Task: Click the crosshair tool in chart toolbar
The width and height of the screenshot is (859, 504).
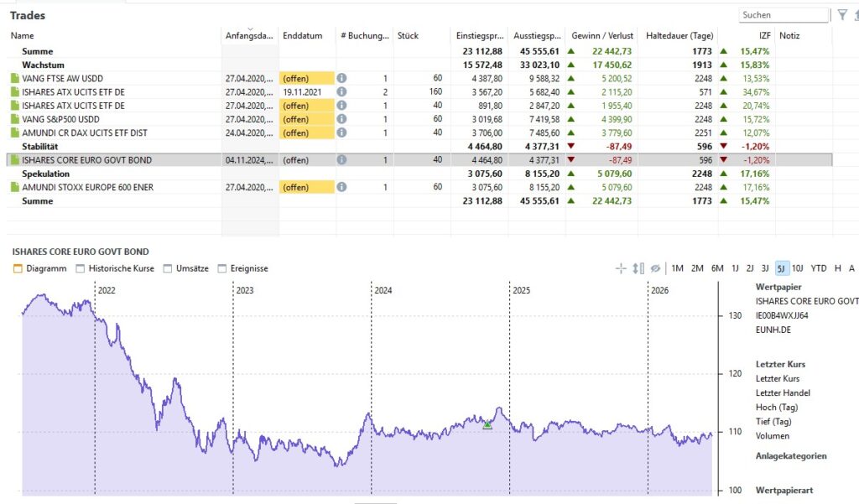Action: pos(621,268)
